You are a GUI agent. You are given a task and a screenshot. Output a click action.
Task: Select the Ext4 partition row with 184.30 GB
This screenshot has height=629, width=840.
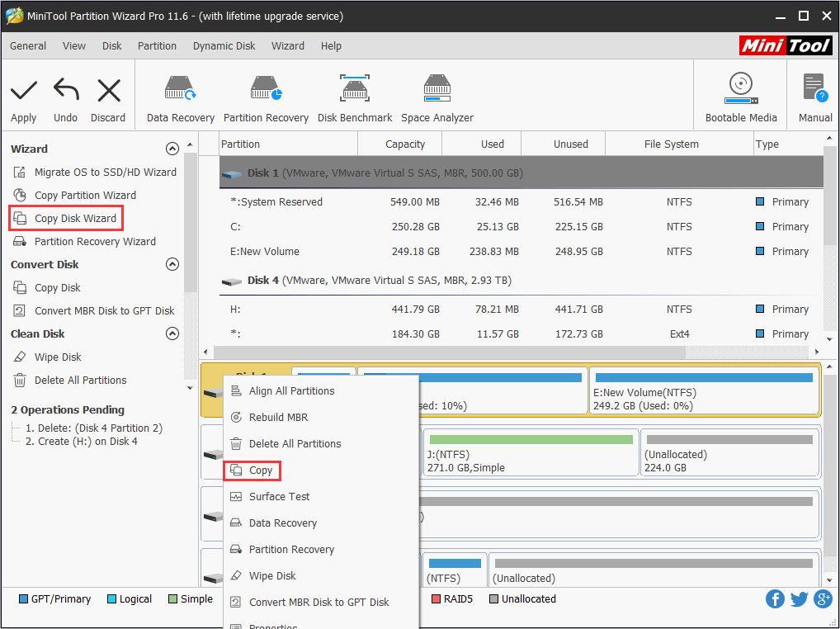point(521,333)
